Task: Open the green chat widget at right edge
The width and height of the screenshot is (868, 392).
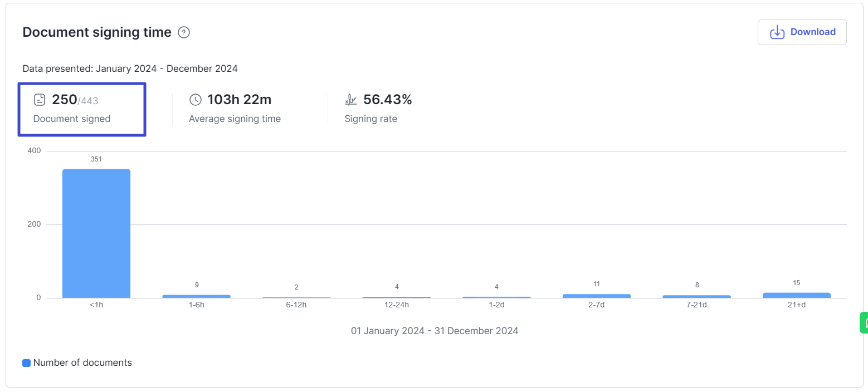Action: coord(864,323)
